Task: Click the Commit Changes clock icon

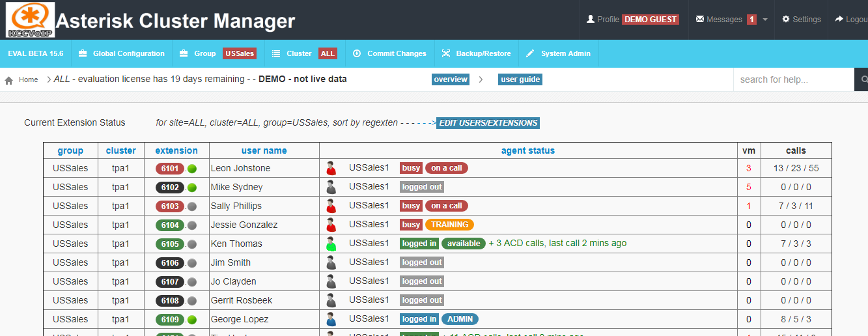Action: click(x=357, y=53)
